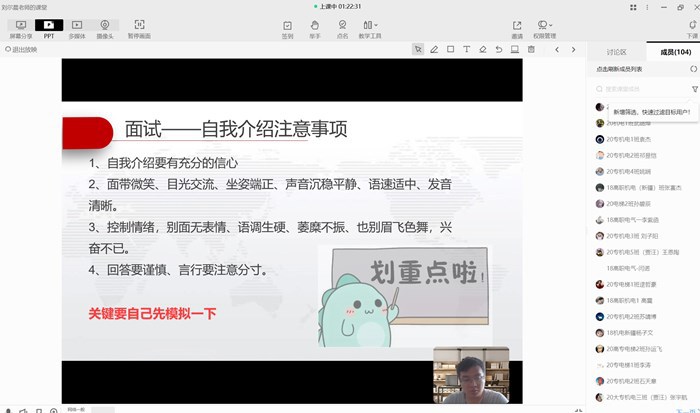The width and height of the screenshot is (700, 413).
Task: Switch to the 讨论区 discussion tab
Action: (616, 50)
